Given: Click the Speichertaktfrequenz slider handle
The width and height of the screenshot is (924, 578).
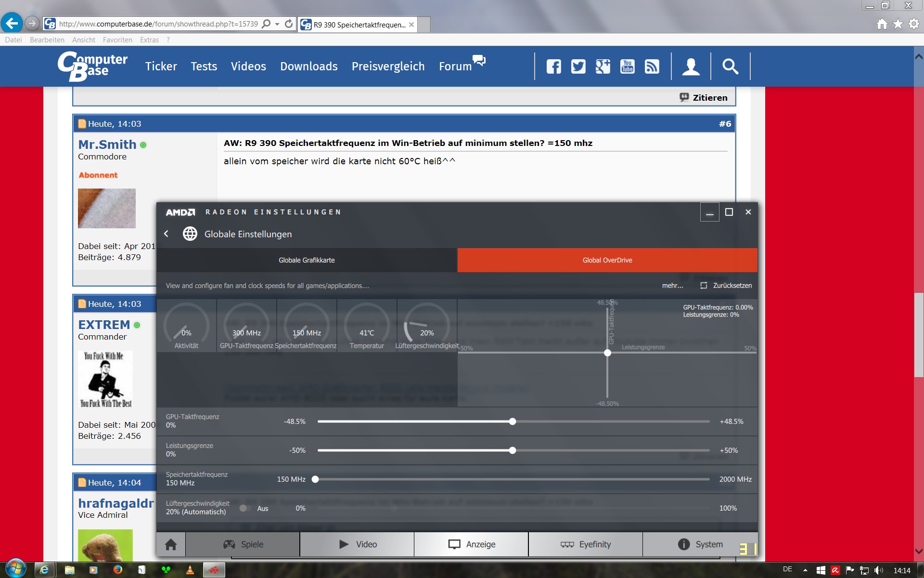Looking at the screenshot, I should 315,479.
